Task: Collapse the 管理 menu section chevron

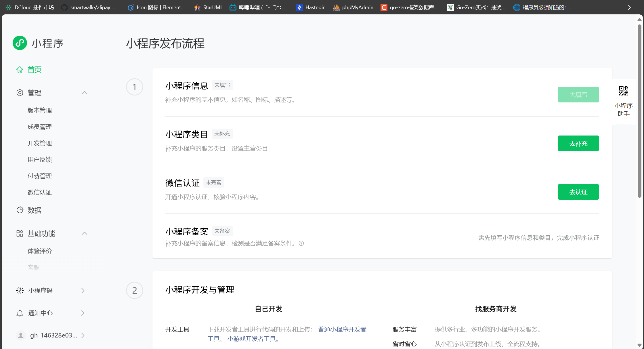Action: [85, 93]
